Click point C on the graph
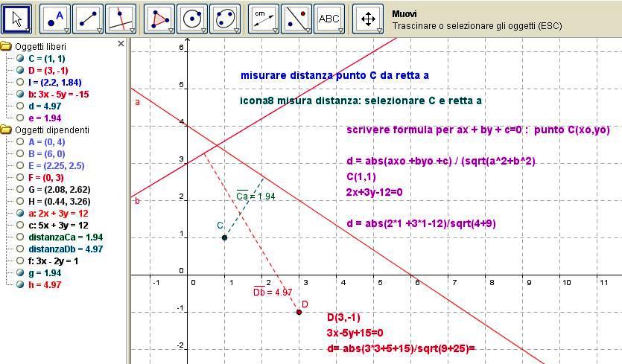Viewport: 622px width, 364px height. coord(224,238)
